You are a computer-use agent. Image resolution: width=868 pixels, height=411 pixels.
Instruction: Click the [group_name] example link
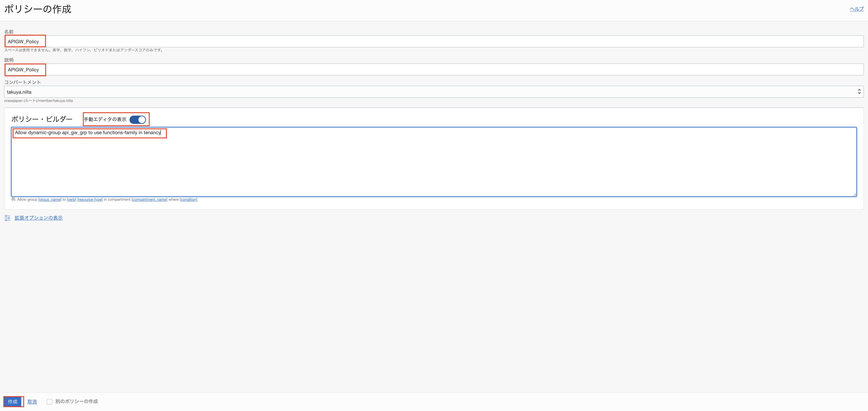point(49,200)
